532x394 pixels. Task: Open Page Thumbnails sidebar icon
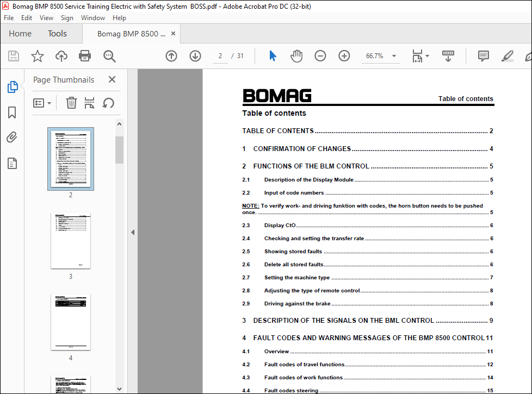tap(13, 87)
